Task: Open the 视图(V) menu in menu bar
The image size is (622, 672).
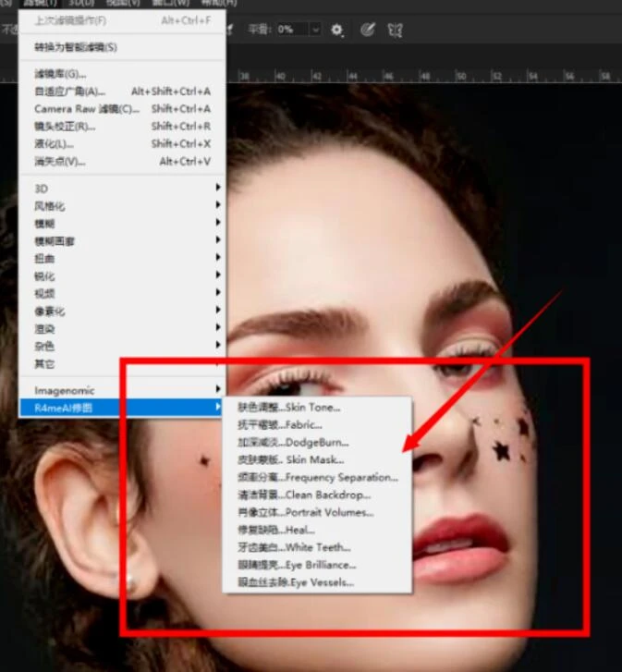Action: pos(123,3)
